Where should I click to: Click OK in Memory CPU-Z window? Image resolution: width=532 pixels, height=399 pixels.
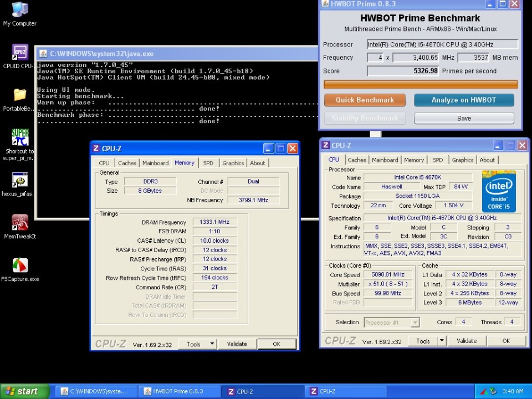tap(277, 344)
